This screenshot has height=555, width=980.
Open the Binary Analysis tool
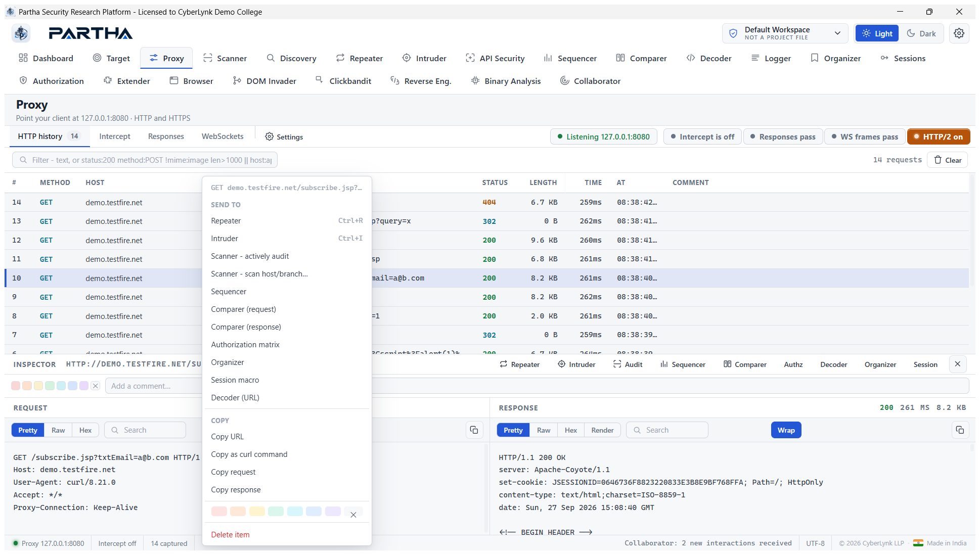pyautogui.click(x=506, y=81)
